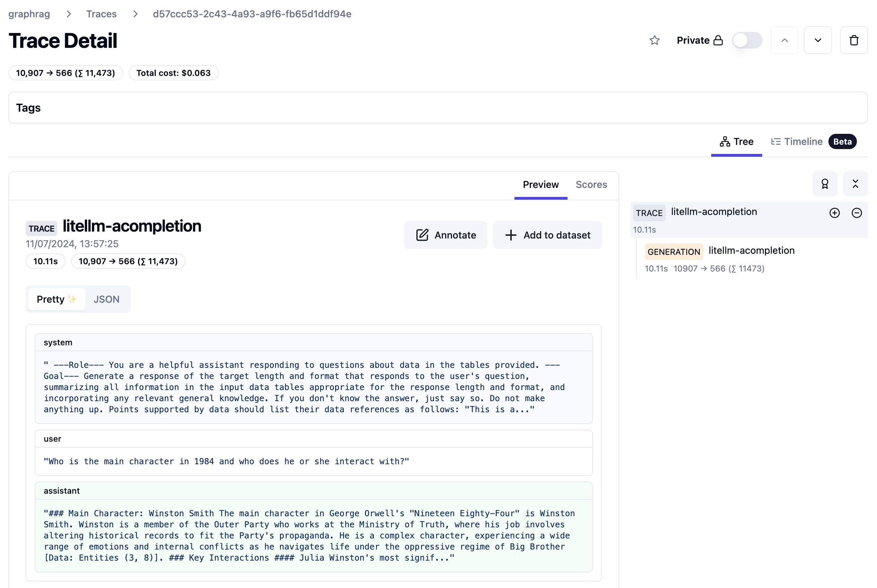Image resolution: width=877 pixels, height=588 pixels.
Task: Collapse all tree nodes icon
Action: coord(855,184)
